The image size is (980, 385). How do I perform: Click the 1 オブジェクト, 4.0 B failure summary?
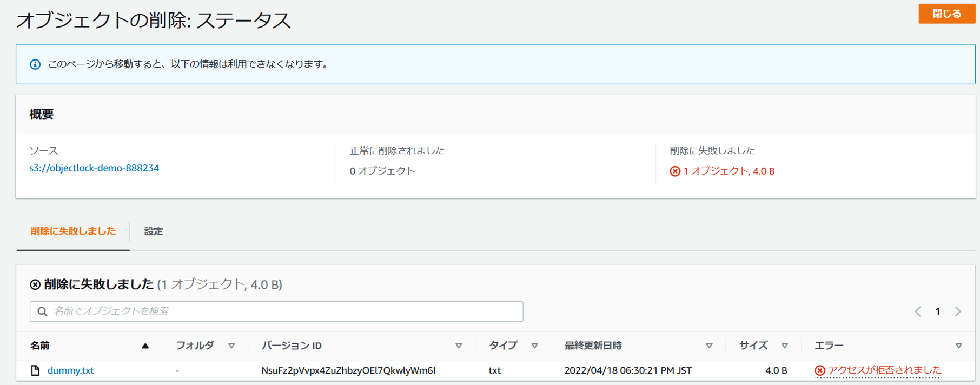pos(729,171)
